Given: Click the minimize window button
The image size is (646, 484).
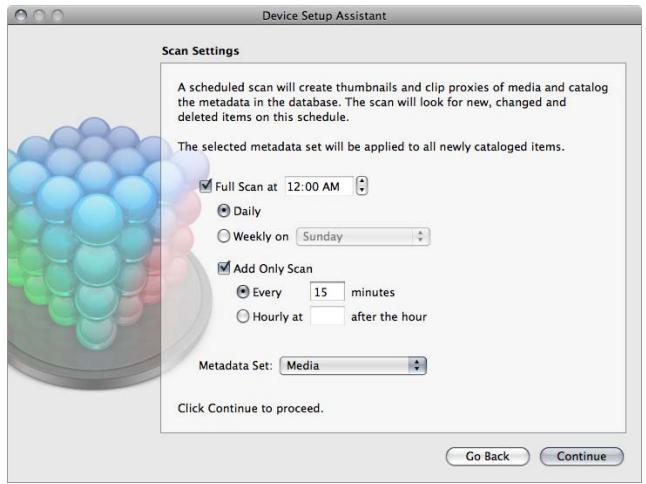Looking at the screenshot, I should click(x=39, y=16).
